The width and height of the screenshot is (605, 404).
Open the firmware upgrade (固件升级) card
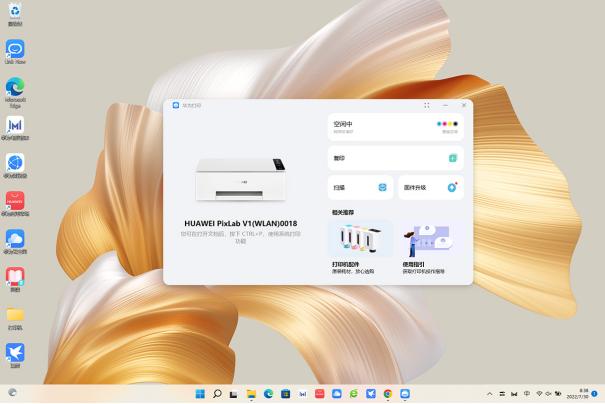click(431, 188)
